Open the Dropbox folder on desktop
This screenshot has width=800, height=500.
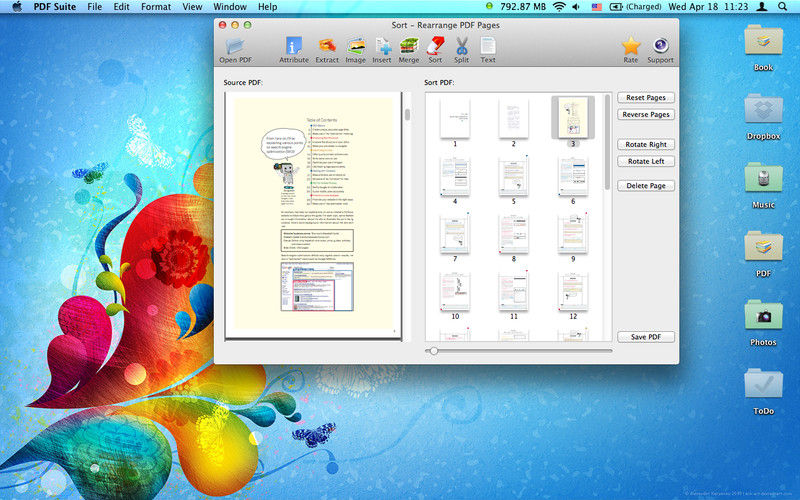click(763, 117)
